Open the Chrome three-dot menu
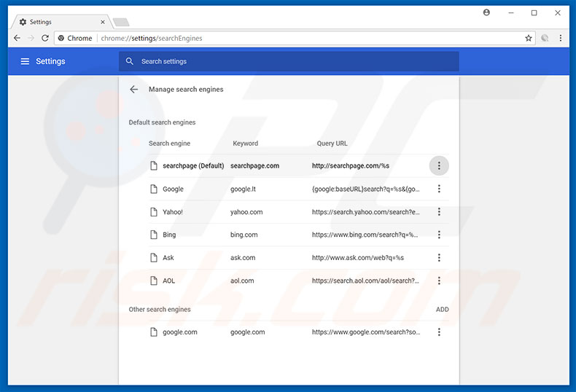576x392 pixels. 561,38
